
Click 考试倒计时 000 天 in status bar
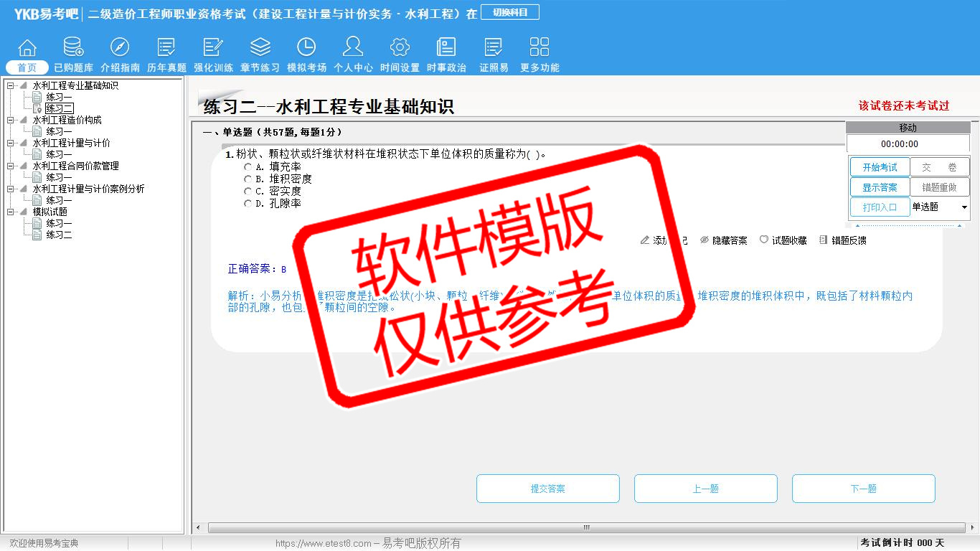[x=903, y=543]
